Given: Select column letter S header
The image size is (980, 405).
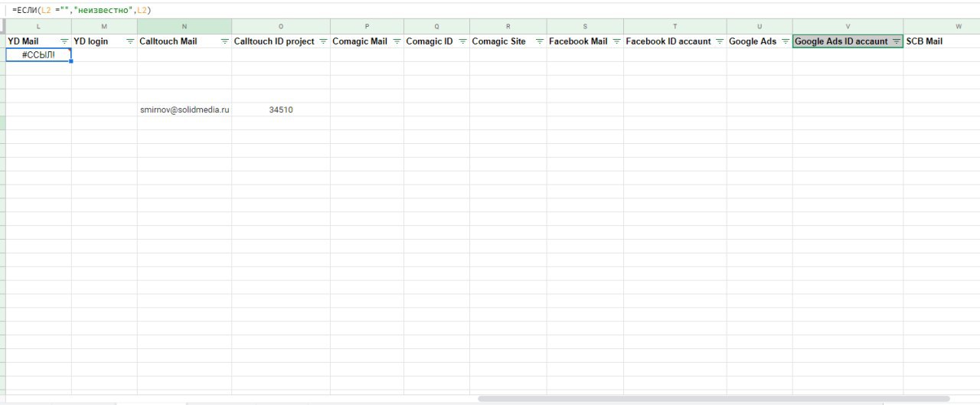Looking at the screenshot, I should 585,26.
